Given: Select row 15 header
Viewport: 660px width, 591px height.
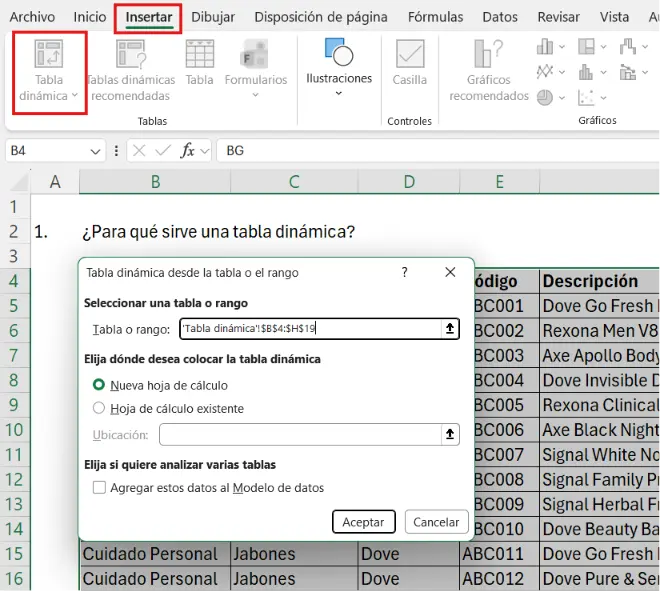Looking at the screenshot, I should click(15, 554).
